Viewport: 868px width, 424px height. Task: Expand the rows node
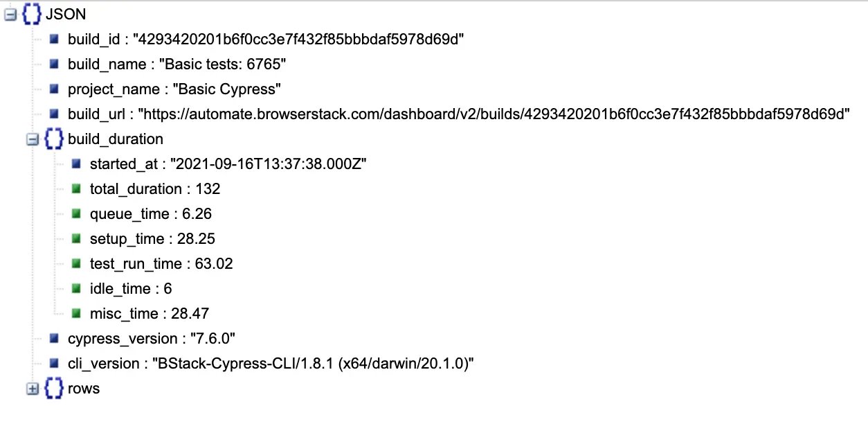pos(32,389)
